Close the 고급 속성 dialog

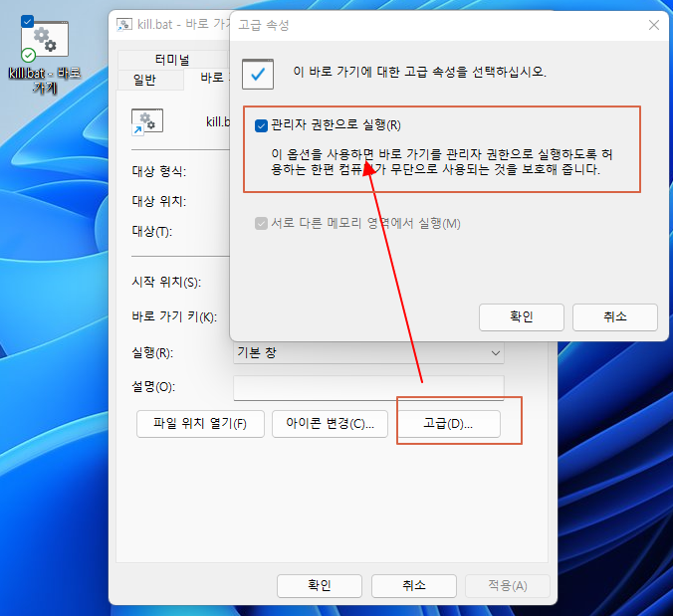(654, 25)
